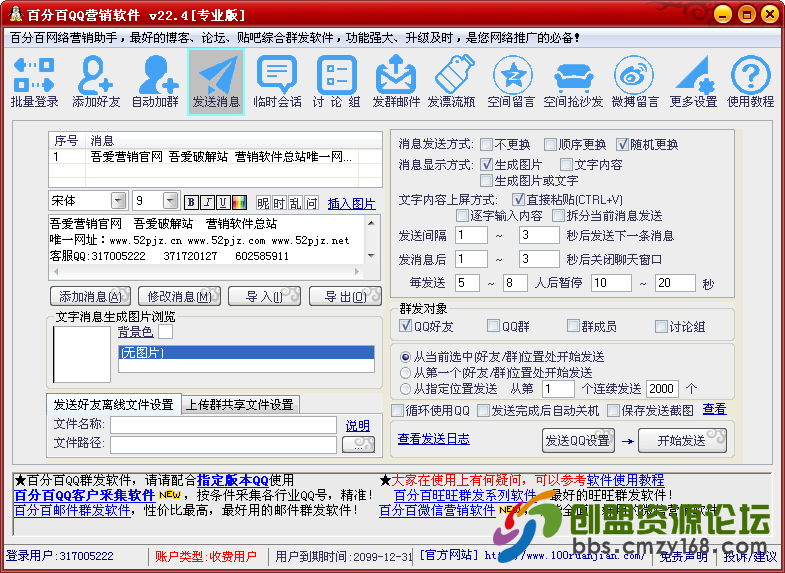785x573 pixels.
Task: Select 从当前选中(好友/群)位置处开始发送 radio
Action: [406, 357]
